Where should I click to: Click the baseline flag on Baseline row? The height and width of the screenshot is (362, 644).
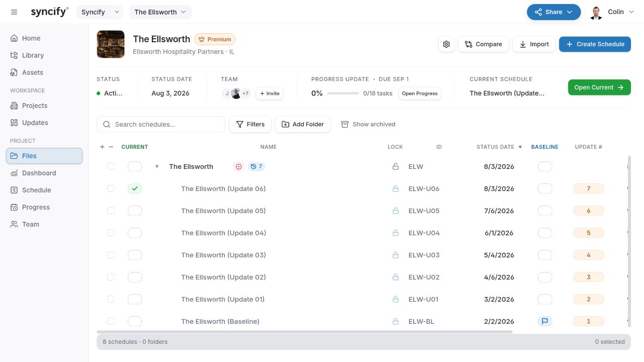click(x=545, y=321)
